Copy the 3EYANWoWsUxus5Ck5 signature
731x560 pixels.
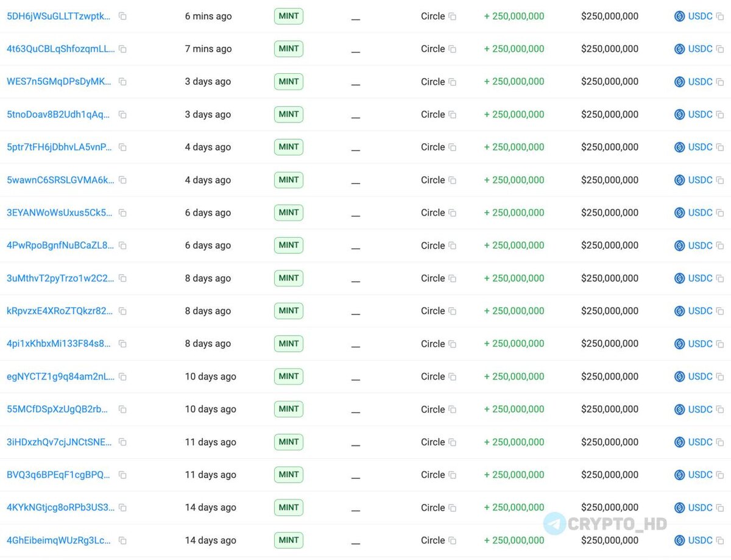tap(122, 213)
